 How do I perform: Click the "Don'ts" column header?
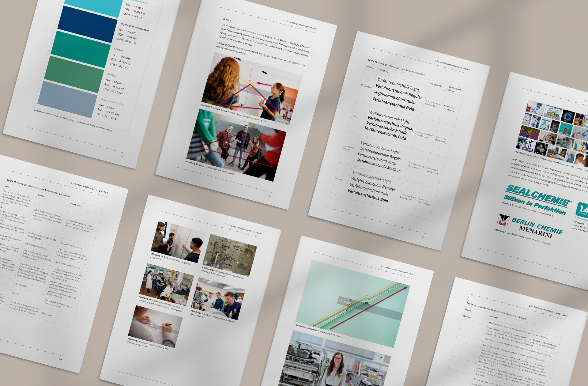tap(41, 195)
